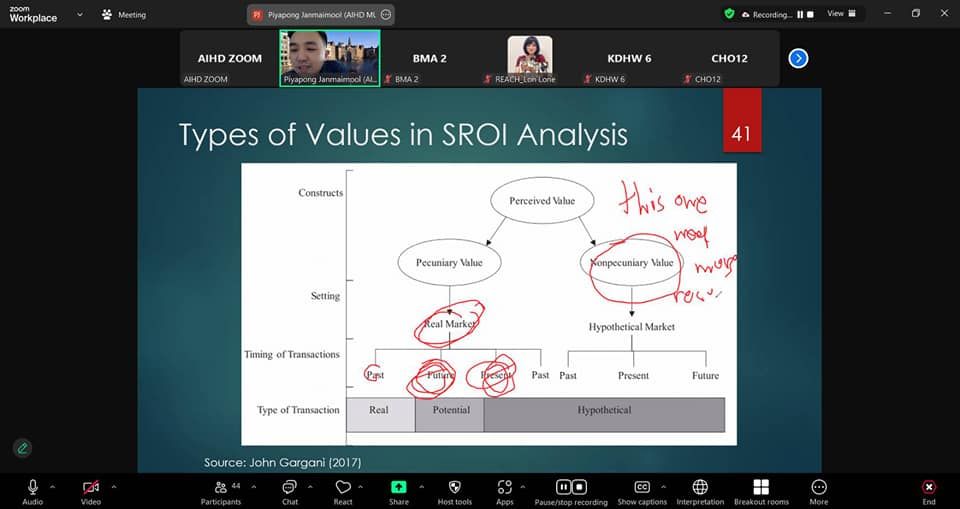This screenshot has width=960, height=509.
Task: Open the Participants panel
Action: (221, 488)
